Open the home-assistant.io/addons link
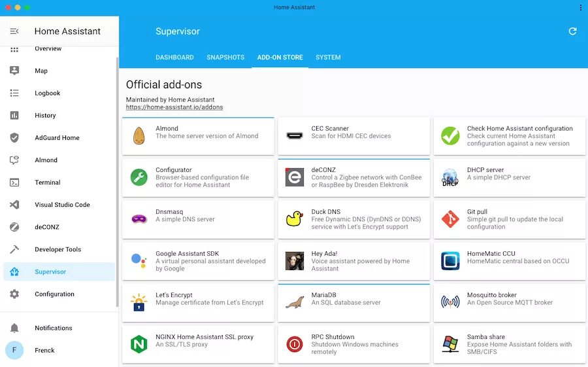 tap(174, 107)
